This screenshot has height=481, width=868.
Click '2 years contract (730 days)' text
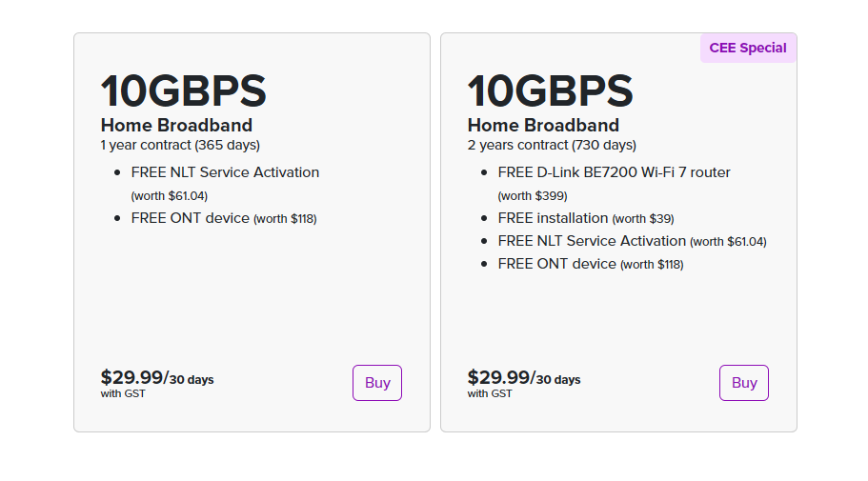point(552,145)
